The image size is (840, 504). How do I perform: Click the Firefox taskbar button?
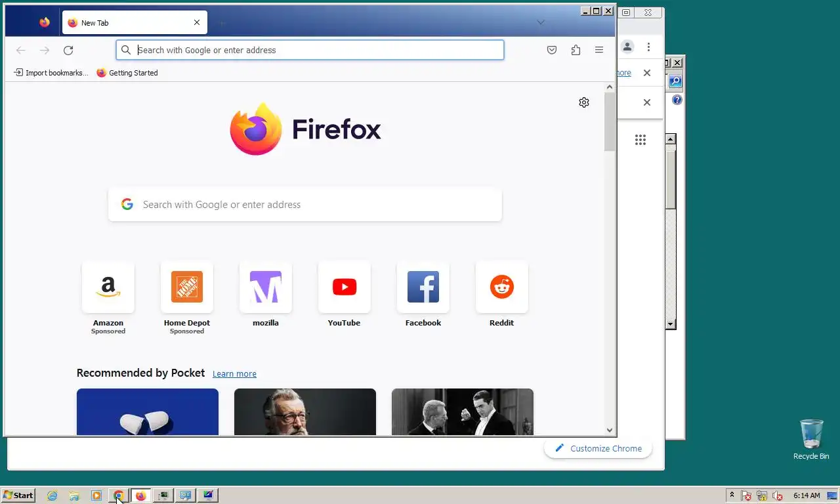click(x=140, y=495)
